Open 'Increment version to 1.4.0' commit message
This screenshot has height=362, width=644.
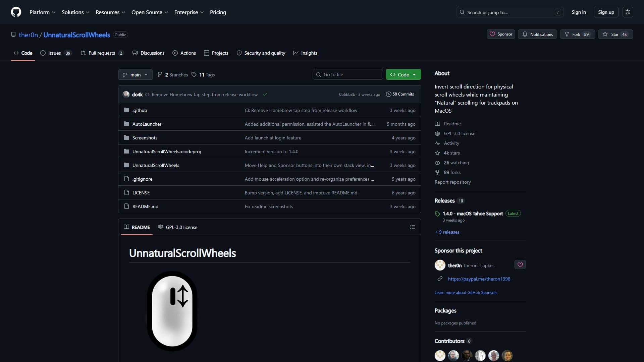coord(271,152)
